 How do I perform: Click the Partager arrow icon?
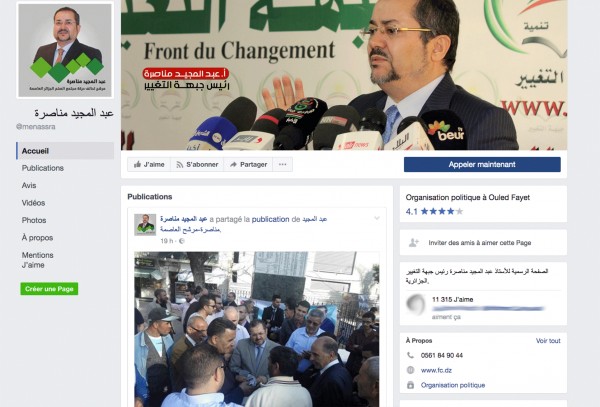pos(233,164)
